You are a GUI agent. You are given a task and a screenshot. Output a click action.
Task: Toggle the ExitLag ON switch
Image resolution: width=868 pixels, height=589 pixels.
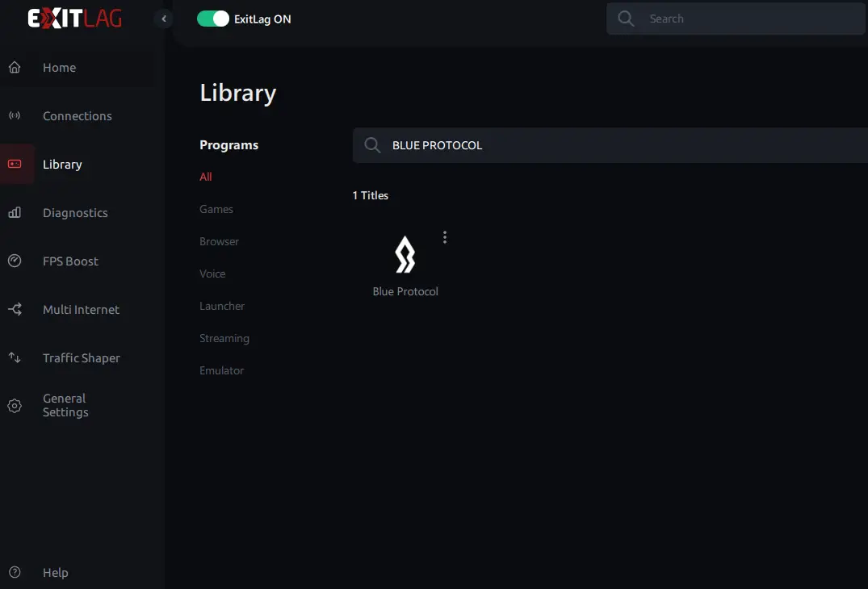click(212, 19)
